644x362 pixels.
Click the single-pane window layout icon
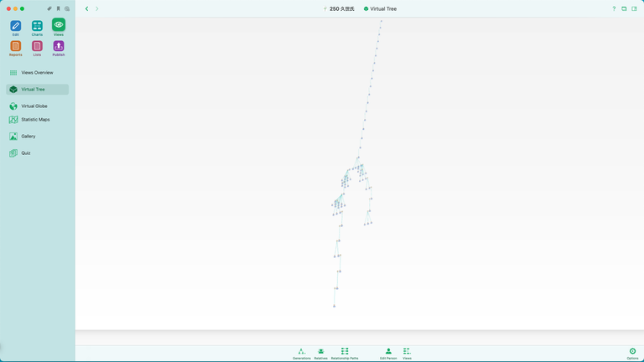624,8
